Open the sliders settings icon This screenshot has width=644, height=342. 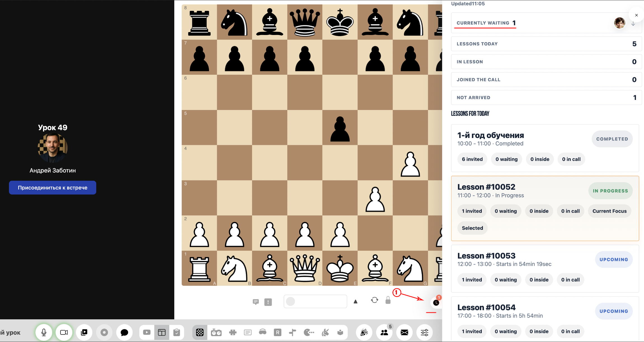pos(425,332)
